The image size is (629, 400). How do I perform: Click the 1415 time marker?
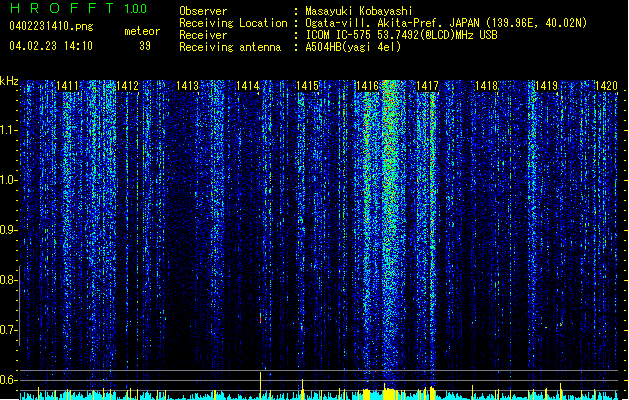click(x=307, y=86)
